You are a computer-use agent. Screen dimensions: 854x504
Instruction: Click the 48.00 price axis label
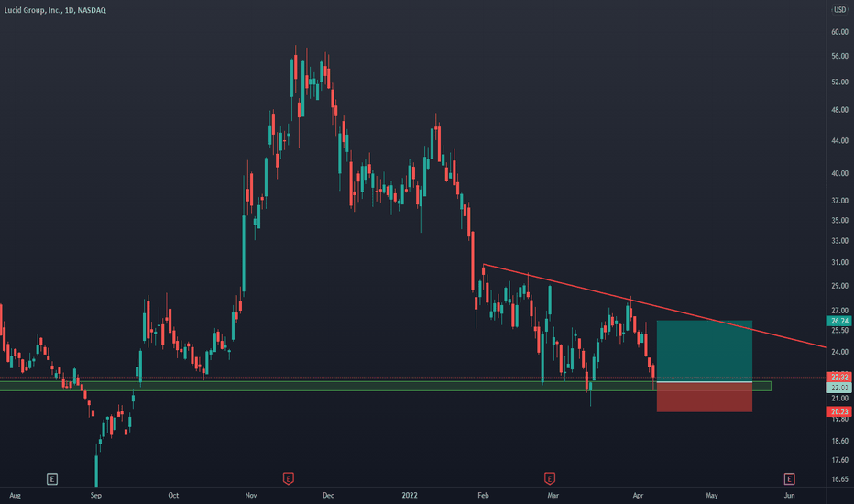839,110
